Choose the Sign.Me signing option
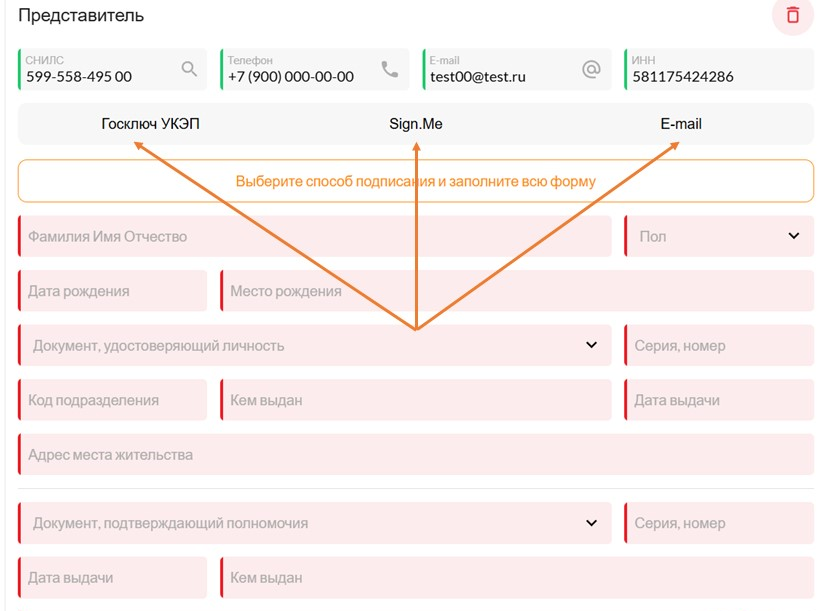The image size is (839, 611). 416,124
